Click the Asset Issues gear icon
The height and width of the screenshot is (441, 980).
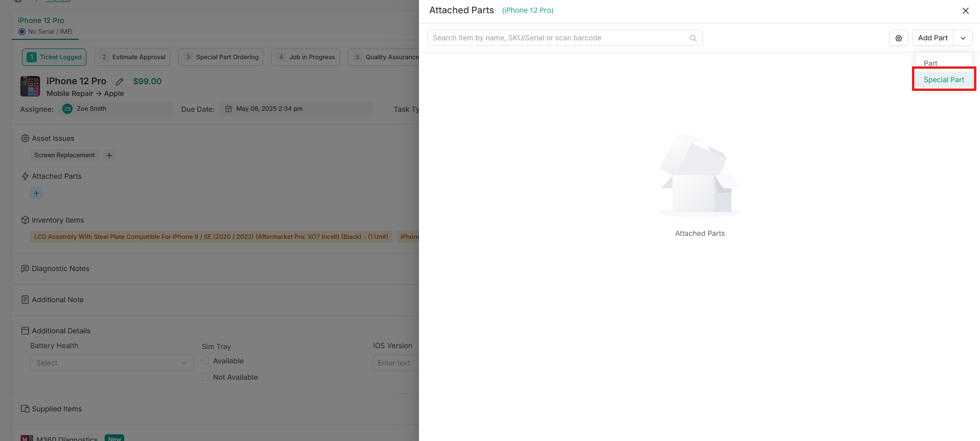coord(25,138)
